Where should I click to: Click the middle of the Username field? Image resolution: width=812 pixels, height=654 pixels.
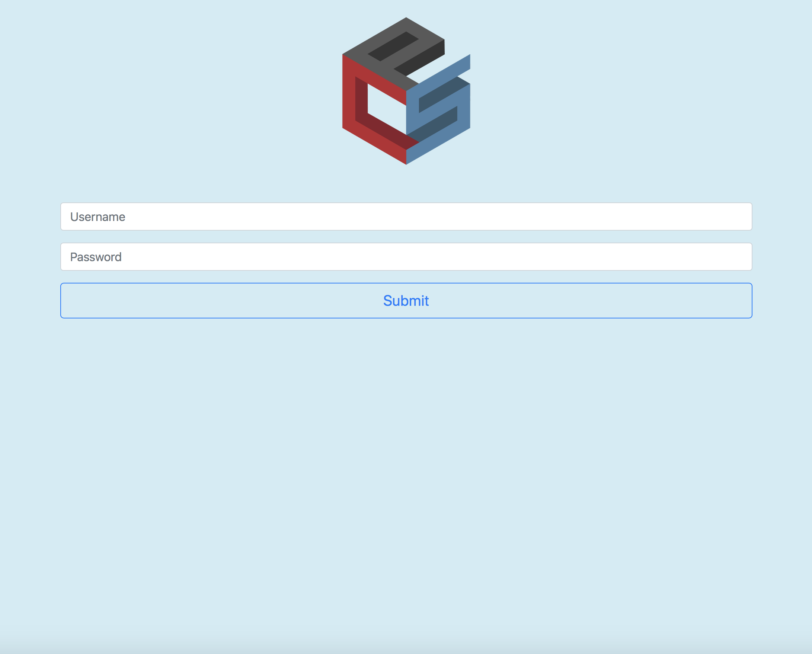coord(406,217)
